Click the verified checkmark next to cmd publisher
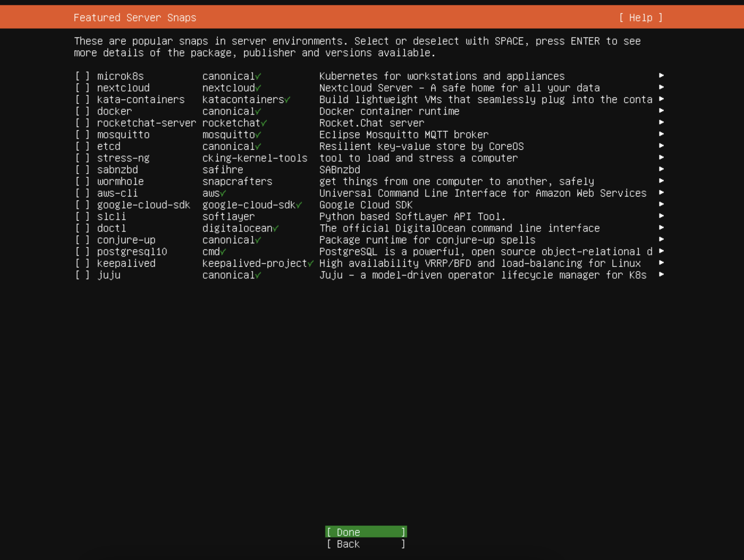The image size is (744, 560). pyautogui.click(x=223, y=252)
